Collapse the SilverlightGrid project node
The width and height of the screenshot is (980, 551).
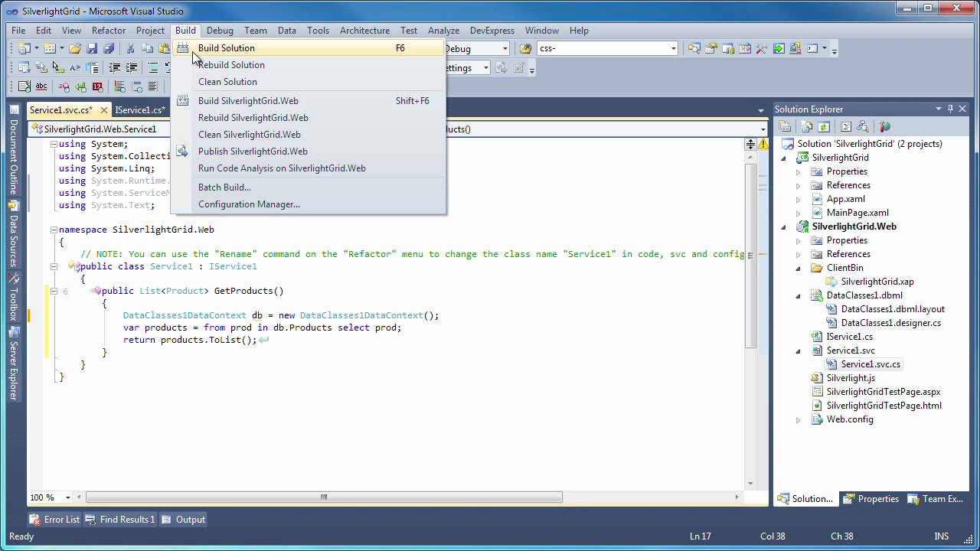click(x=783, y=158)
